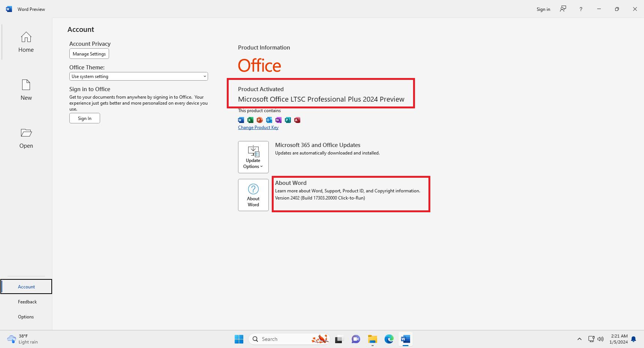Click the taskbar Search box
Image resolution: width=644 pixels, height=348 pixels.
(289, 339)
